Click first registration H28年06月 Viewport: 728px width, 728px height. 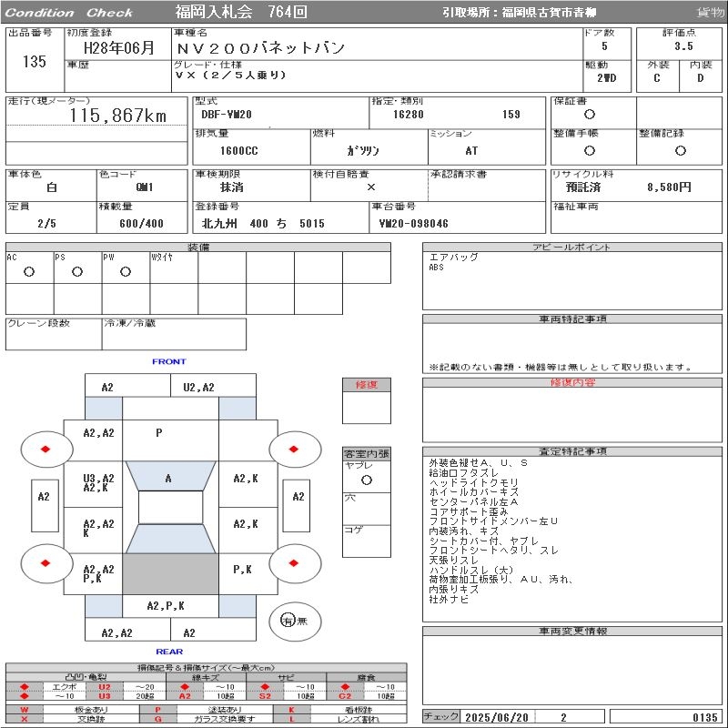(x=119, y=48)
